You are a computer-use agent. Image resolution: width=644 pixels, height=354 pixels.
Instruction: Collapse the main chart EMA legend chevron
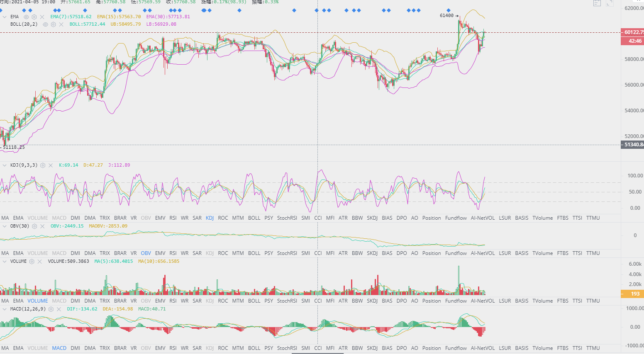tap(5, 17)
